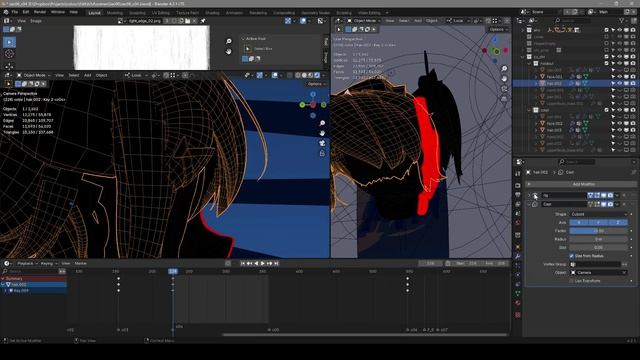This screenshot has width=640, height=360.
Task: Click the zoom magnifier in image editor
Action: click(x=229, y=41)
